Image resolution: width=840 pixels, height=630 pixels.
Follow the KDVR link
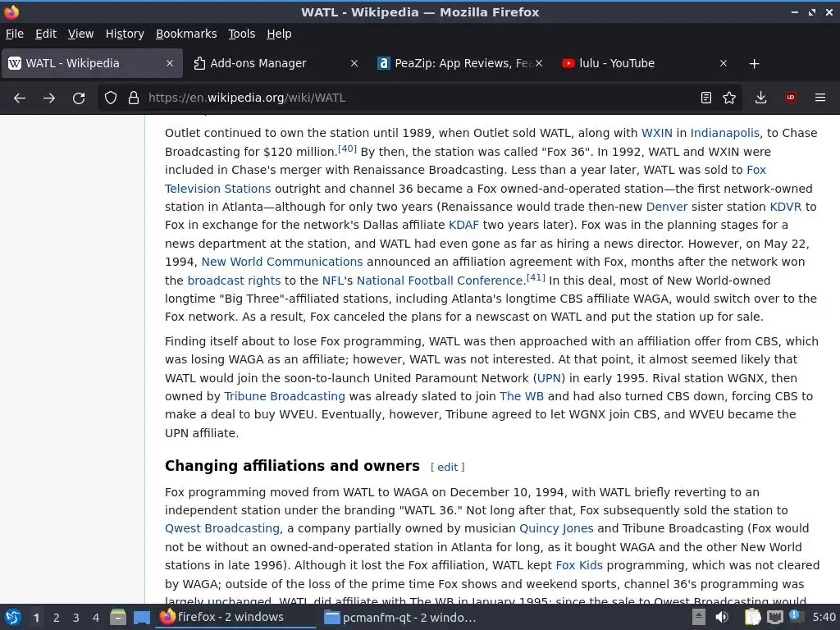785,207
